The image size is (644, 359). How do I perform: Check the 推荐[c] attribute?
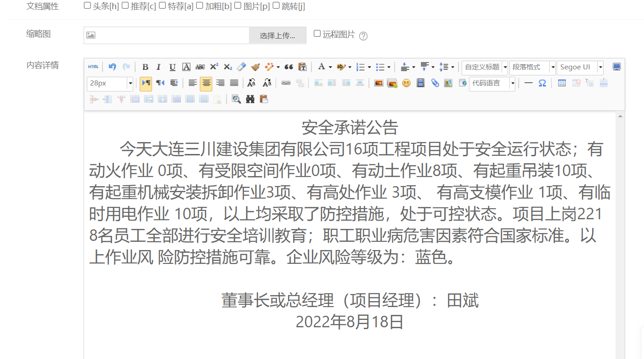click(125, 6)
